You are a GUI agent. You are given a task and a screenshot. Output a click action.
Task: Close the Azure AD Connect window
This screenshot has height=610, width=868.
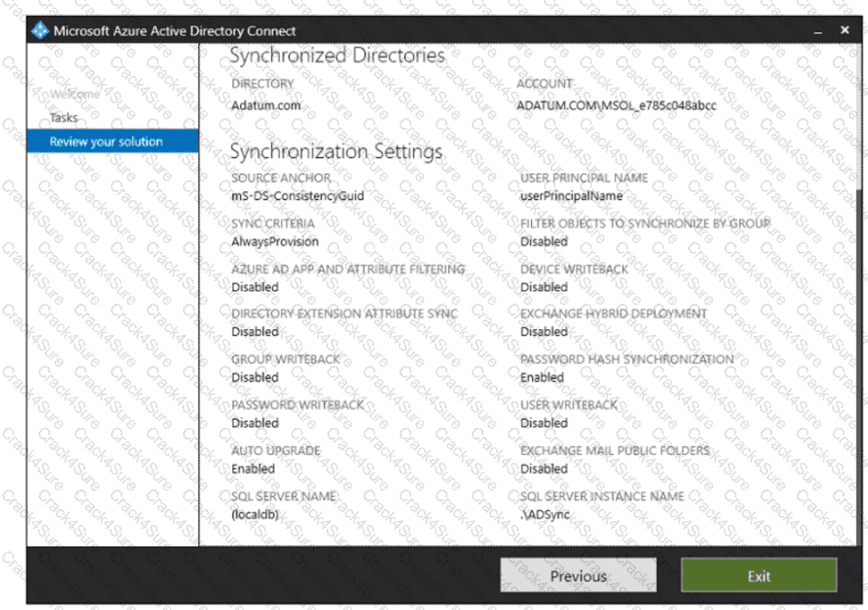coord(845,30)
